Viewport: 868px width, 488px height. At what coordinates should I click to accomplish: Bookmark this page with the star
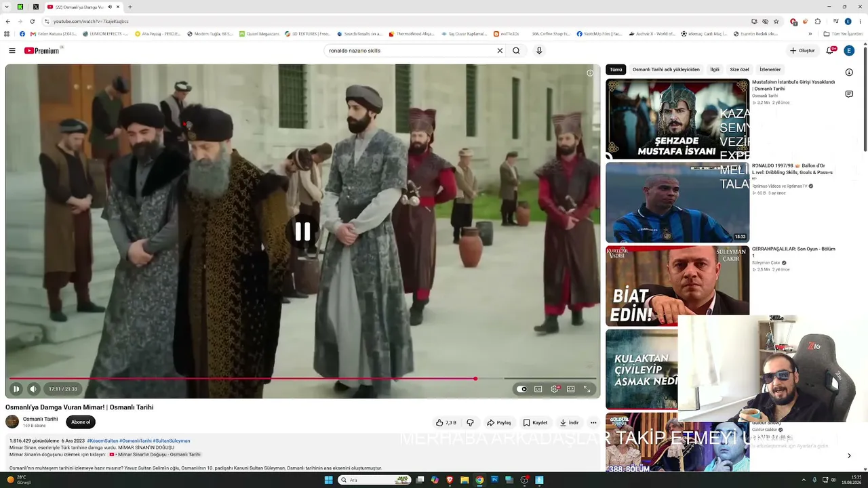(776, 21)
